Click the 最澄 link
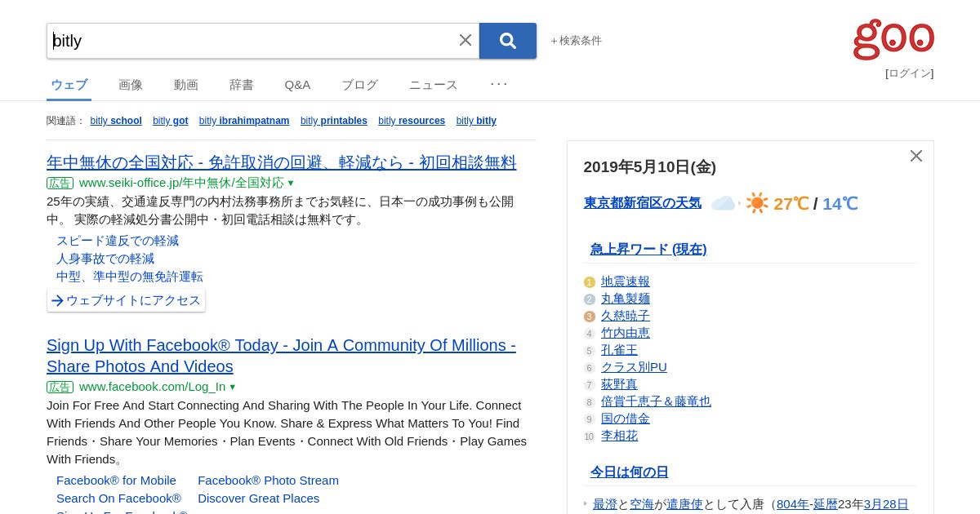This screenshot has height=514, width=980. click(x=605, y=504)
